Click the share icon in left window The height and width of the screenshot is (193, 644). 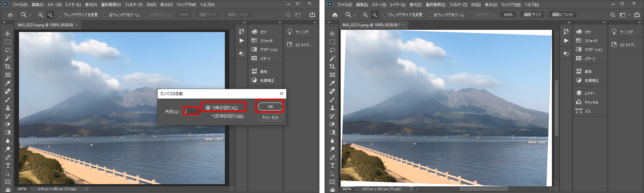pyautogui.click(x=312, y=15)
